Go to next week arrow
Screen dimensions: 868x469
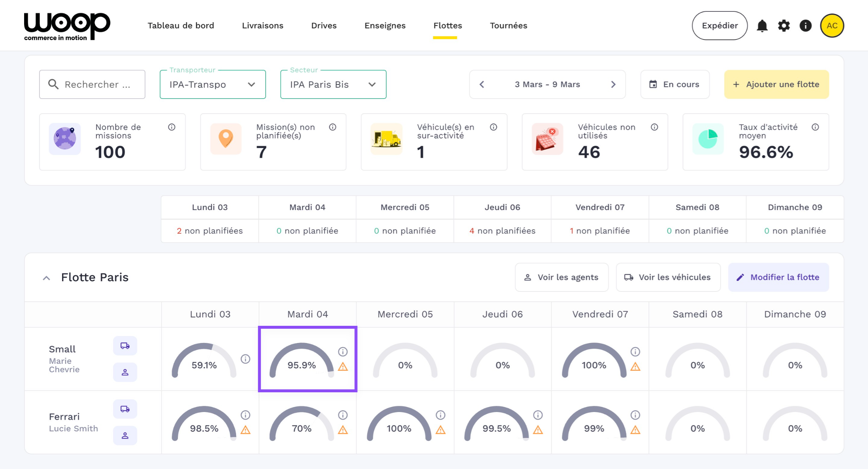point(613,84)
